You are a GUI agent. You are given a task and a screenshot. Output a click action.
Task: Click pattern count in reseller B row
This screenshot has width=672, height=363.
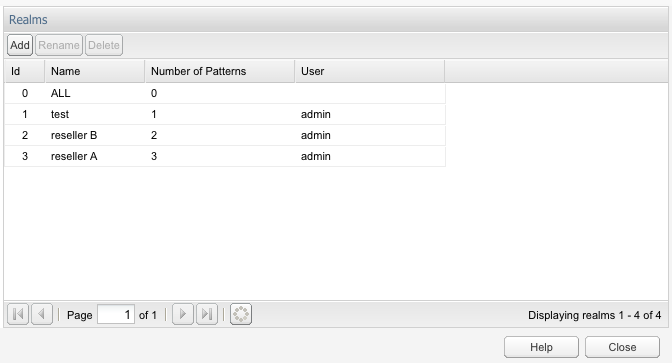(x=154, y=135)
